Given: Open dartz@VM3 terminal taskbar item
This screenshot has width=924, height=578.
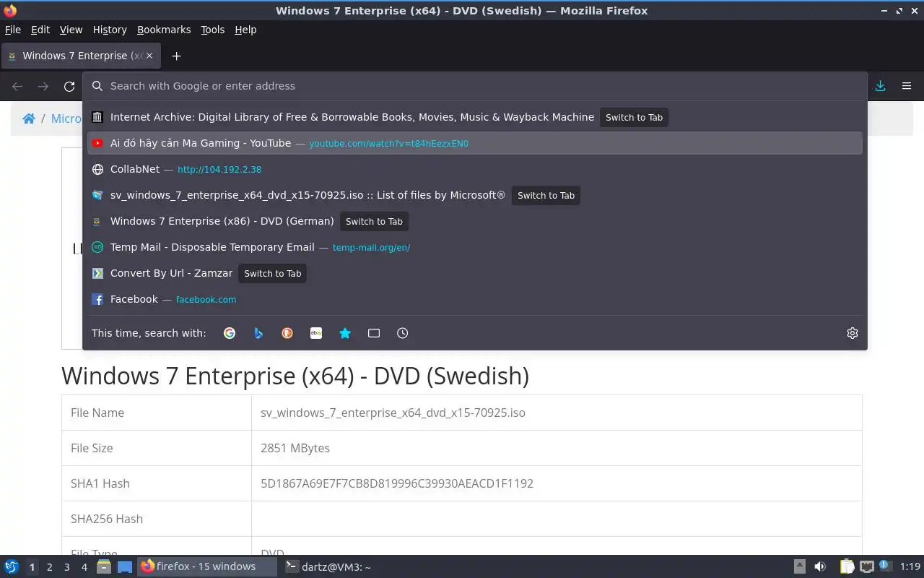Looking at the screenshot, I should click(328, 567).
